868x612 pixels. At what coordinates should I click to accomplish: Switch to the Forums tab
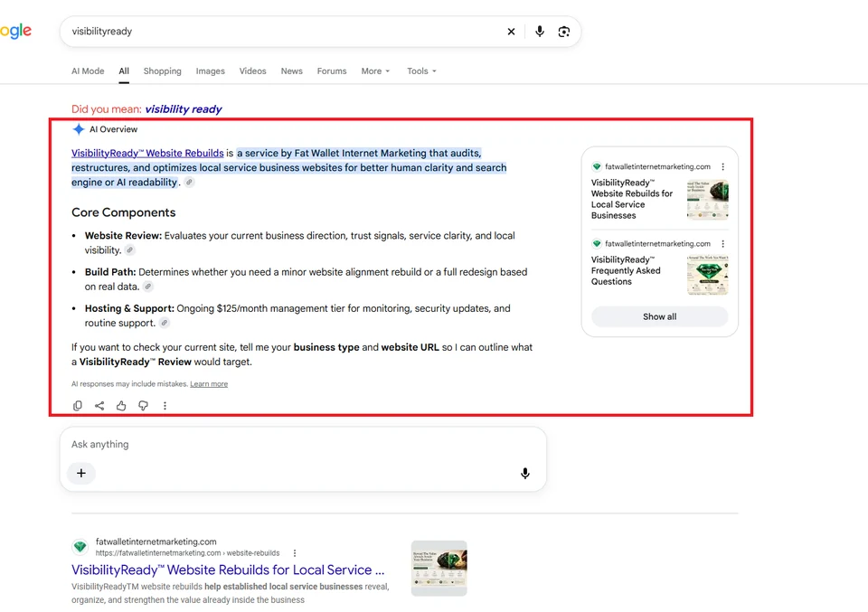pos(332,71)
